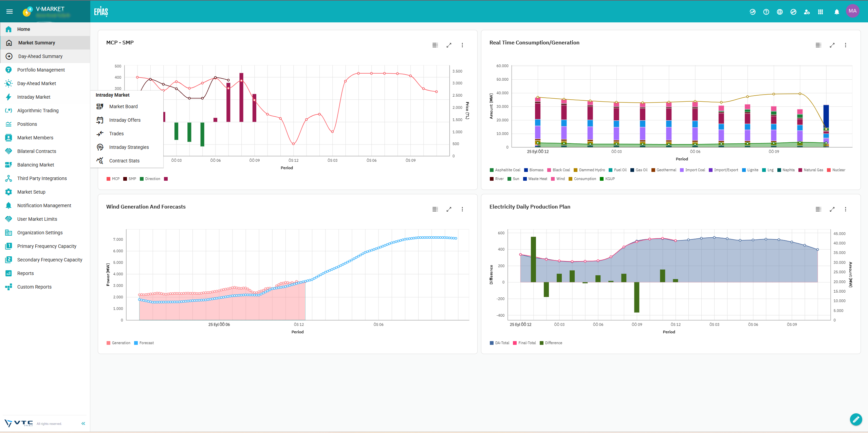Select Market Board in Intraday submenu
Screen dimensions: 868x433
pos(123,106)
